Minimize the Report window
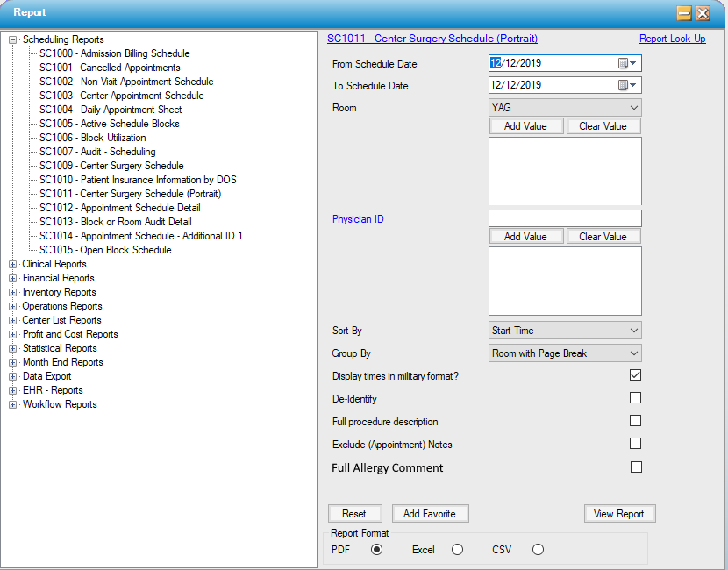 tap(684, 13)
